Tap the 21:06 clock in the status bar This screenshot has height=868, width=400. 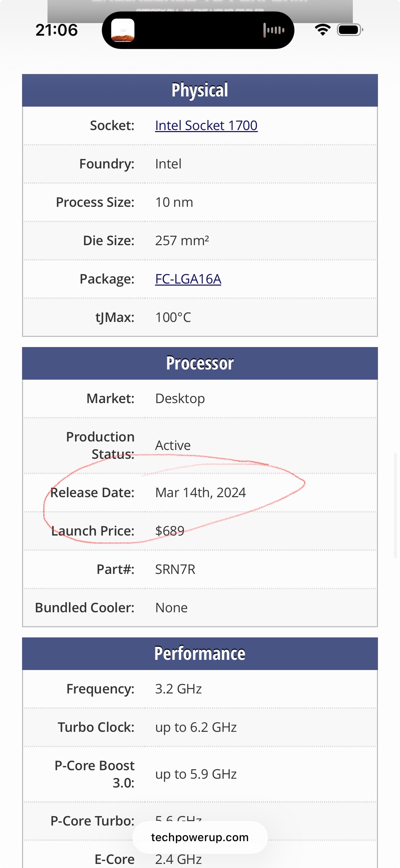(57, 30)
